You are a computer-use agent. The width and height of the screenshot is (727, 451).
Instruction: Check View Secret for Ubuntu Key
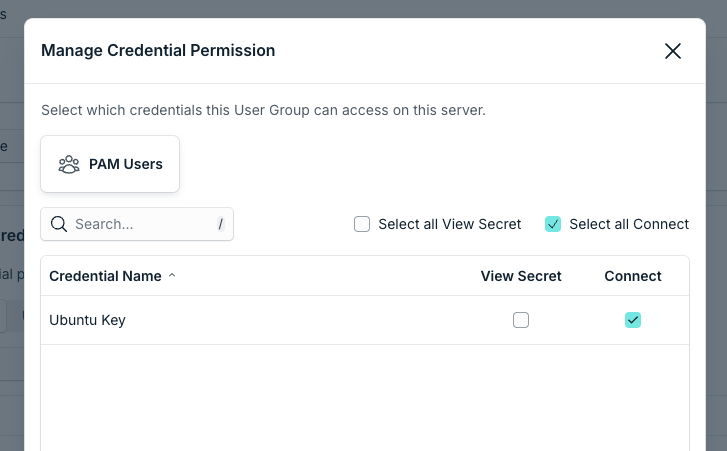[x=521, y=320]
